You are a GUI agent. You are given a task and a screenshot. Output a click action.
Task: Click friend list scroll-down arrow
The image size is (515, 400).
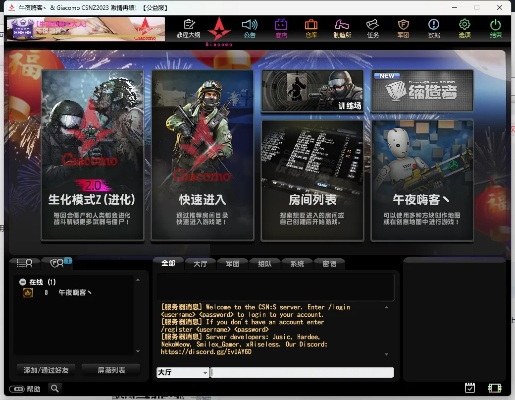coord(138,351)
